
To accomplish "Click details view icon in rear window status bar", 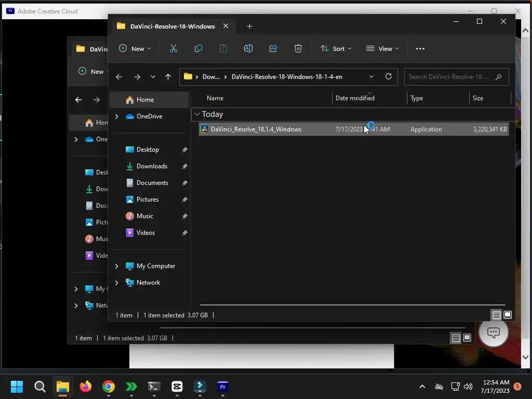I will click(456, 338).
